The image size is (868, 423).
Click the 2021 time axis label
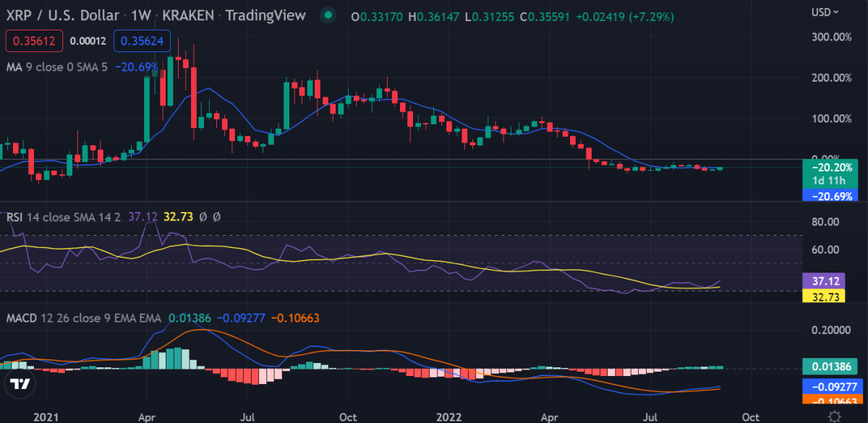click(46, 416)
